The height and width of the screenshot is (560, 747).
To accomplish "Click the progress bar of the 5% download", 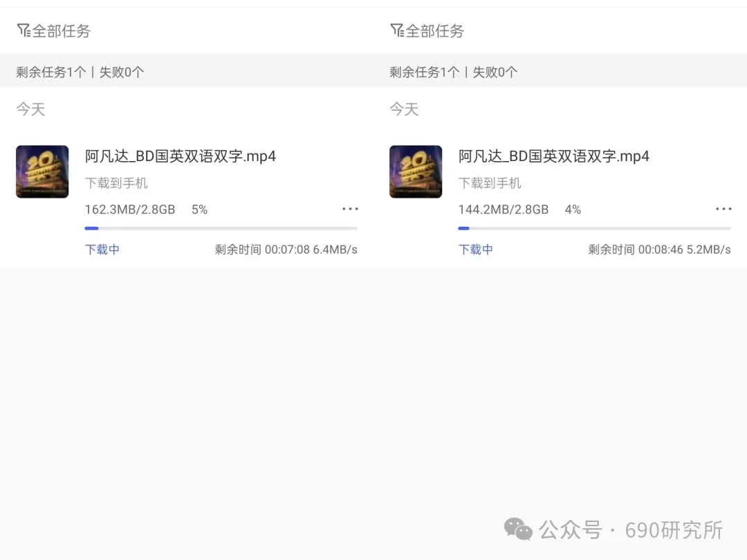I will click(221, 228).
